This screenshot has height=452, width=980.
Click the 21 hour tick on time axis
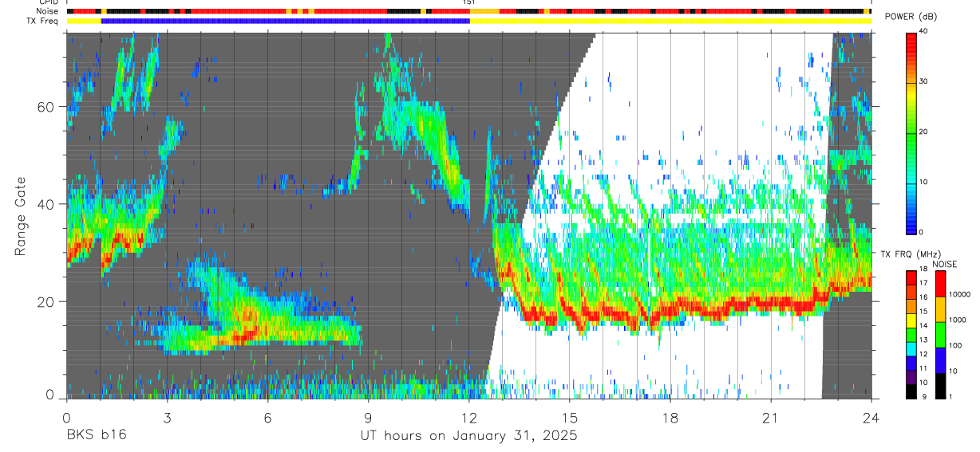pos(771,418)
